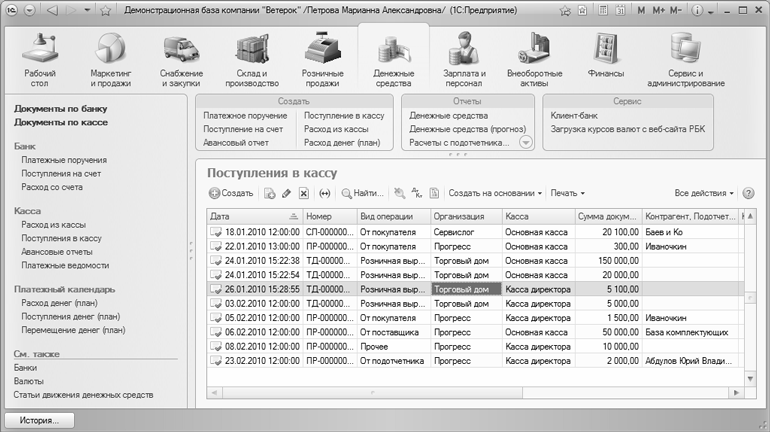Open the Рабочий стол section

[x=39, y=58]
